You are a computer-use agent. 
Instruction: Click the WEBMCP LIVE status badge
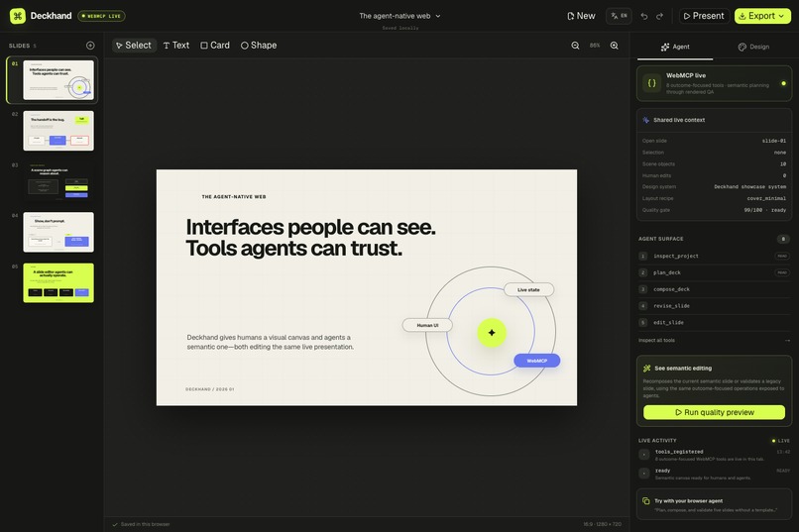coord(101,16)
